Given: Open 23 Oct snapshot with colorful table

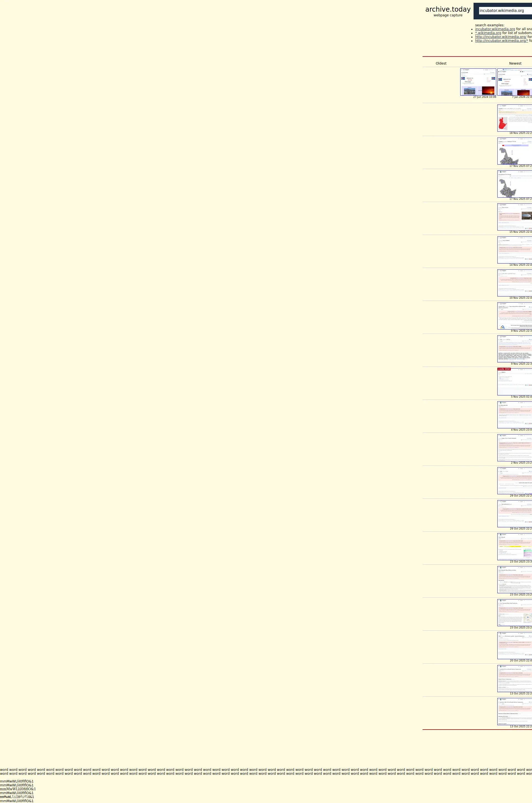Looking at the screenshot, I should point(514,546).
